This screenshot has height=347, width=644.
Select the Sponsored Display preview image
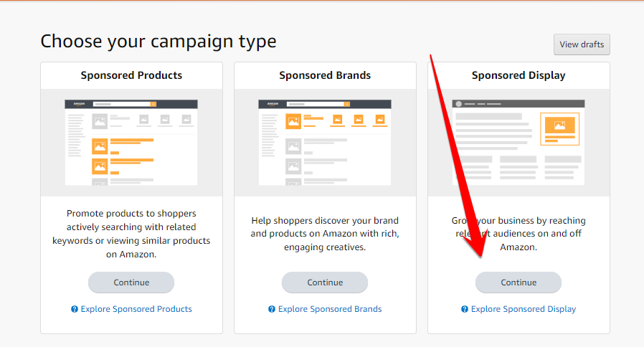[518, 142]
